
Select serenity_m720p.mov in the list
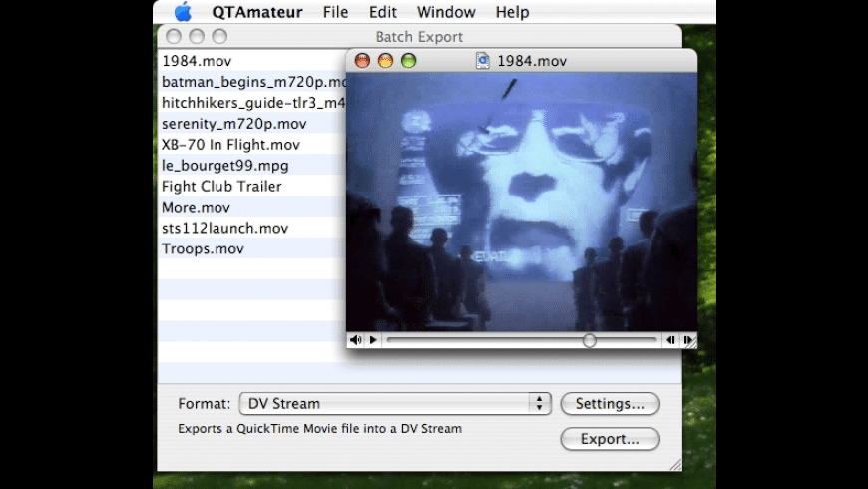[251, 124]
